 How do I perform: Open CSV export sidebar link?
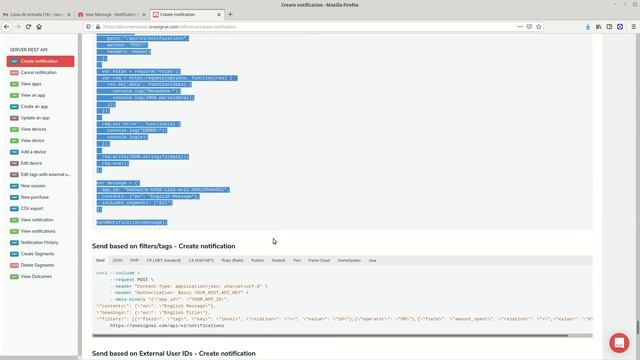[x=32, y=209]
